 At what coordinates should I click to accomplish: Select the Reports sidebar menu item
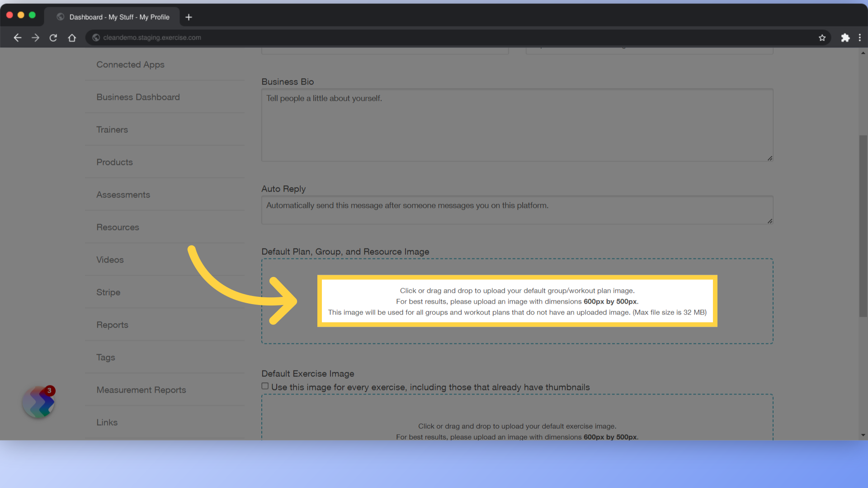point(112,325)
